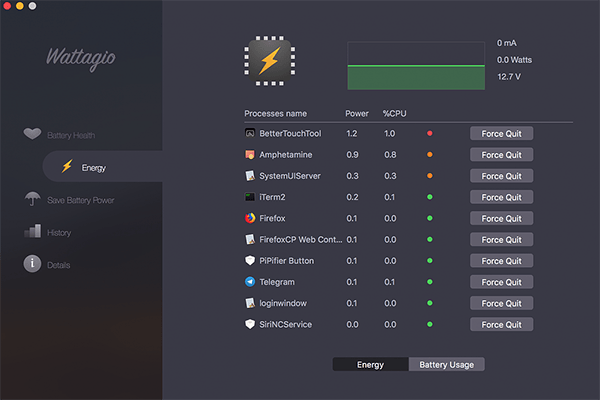Screen dimensions: 600x400
Task: Select the Telegram process name
Action: click(x=277, y=282)
